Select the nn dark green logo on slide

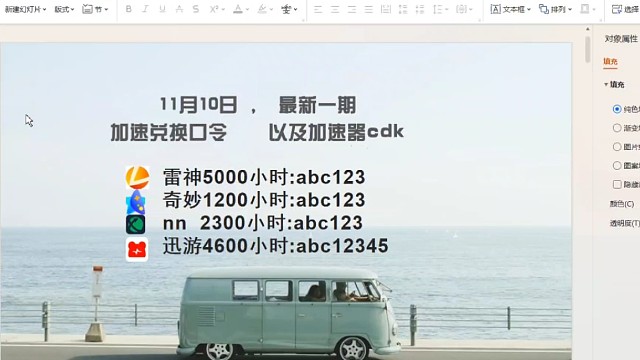(x=136, y=224)
